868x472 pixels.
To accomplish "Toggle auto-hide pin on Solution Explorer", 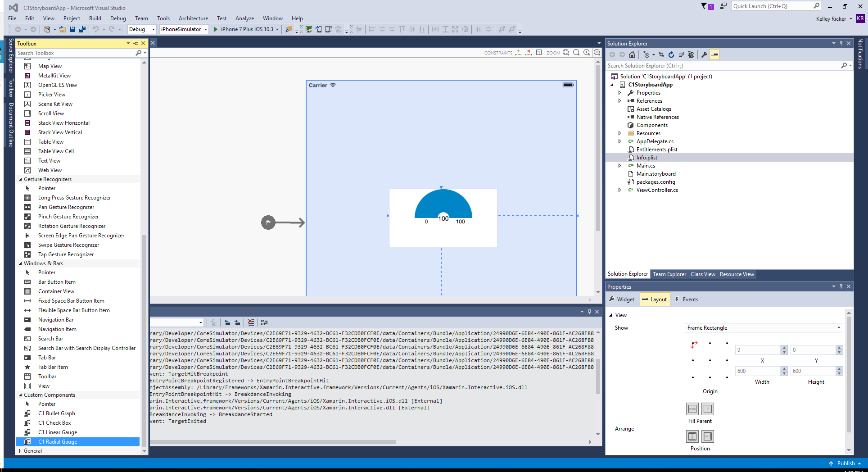I will coord(841,43).
